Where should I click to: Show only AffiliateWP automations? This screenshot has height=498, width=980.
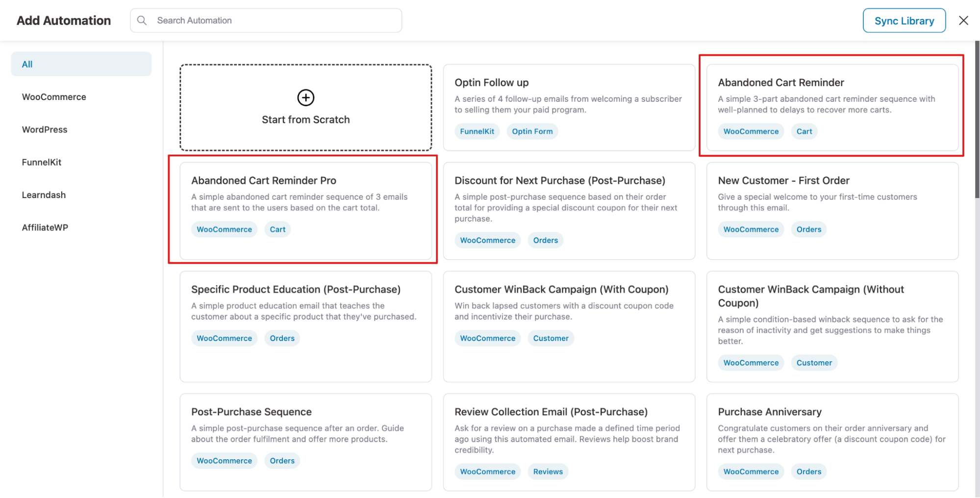click(45, 227)
